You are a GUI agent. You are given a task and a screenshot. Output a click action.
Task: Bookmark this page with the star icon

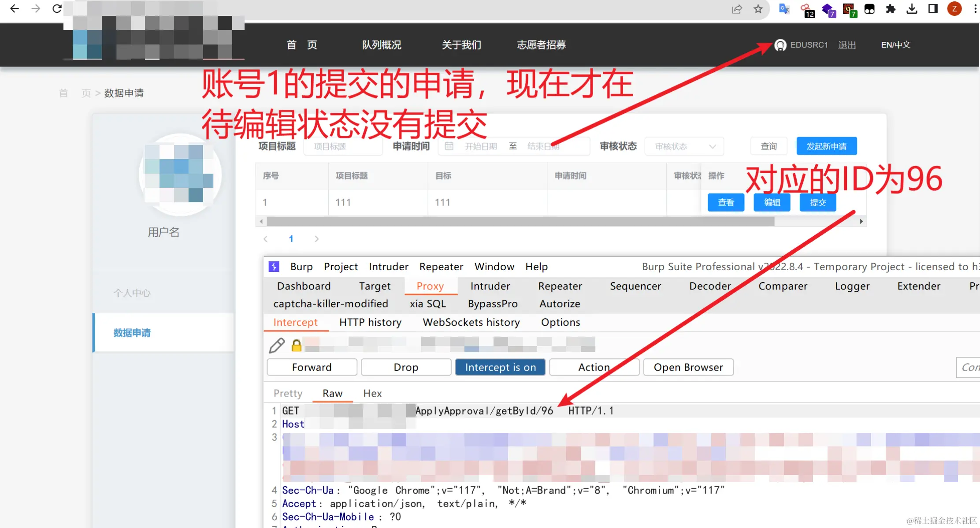[758, 9]
